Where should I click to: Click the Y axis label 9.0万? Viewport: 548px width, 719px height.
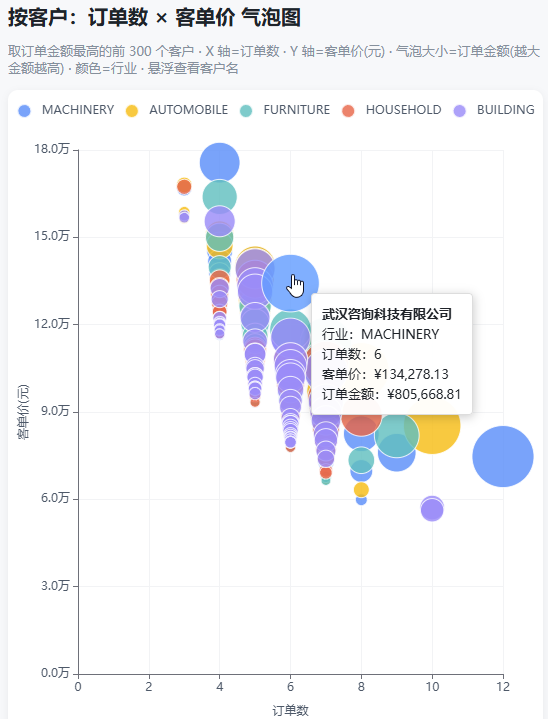click(x=55, y=410)
